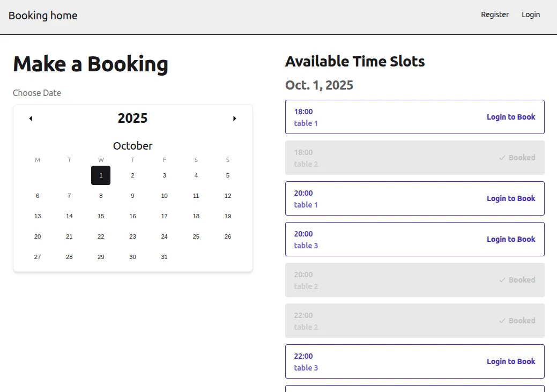Select October 31 on the calendar

[x=164, y=257]
